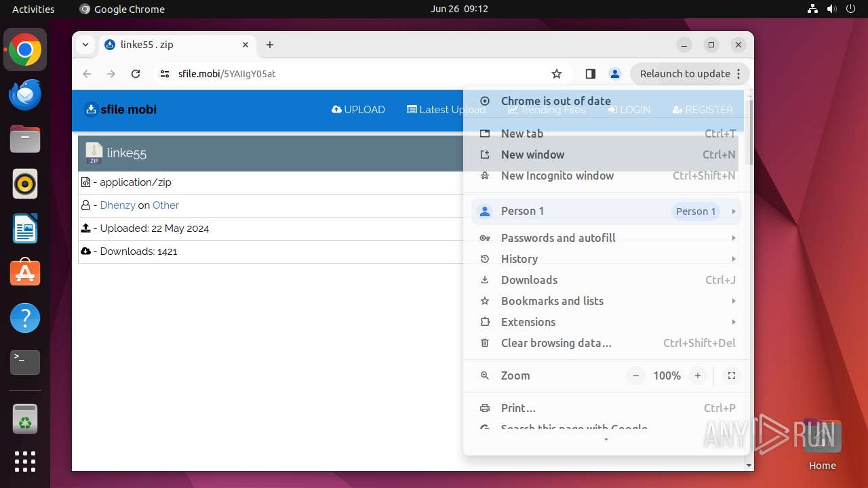Open the Home folder desktop icon
Screen dimensions: 868x488
click(x=822, y=444)
